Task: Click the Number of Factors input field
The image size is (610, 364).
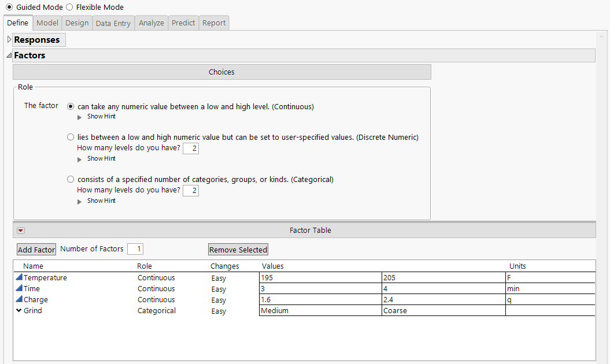Action: point(135,248)
